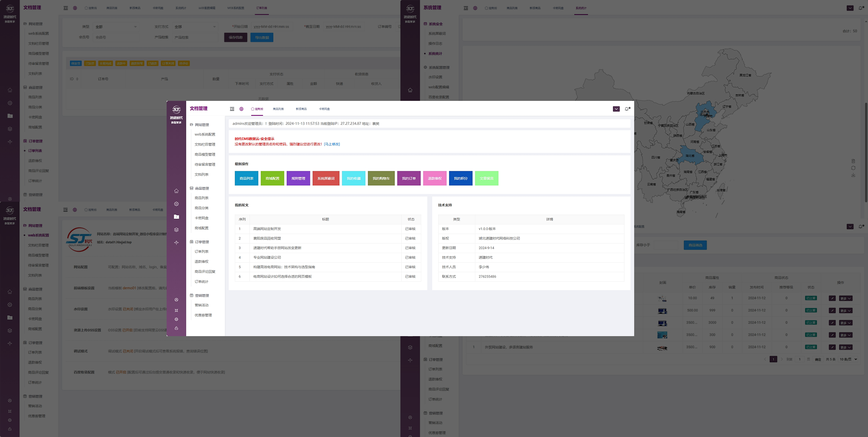Image resolution: width=868 pixels, height=437 pixels.
Task: Open 优惠券管理 in the front window's menu
Action: click(x=203, y=315)
